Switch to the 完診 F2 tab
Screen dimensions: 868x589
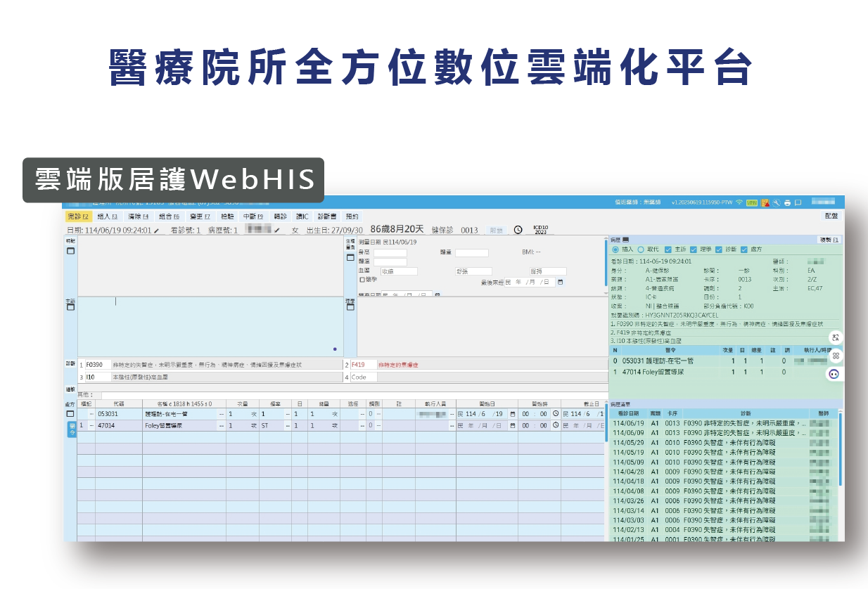77,216
